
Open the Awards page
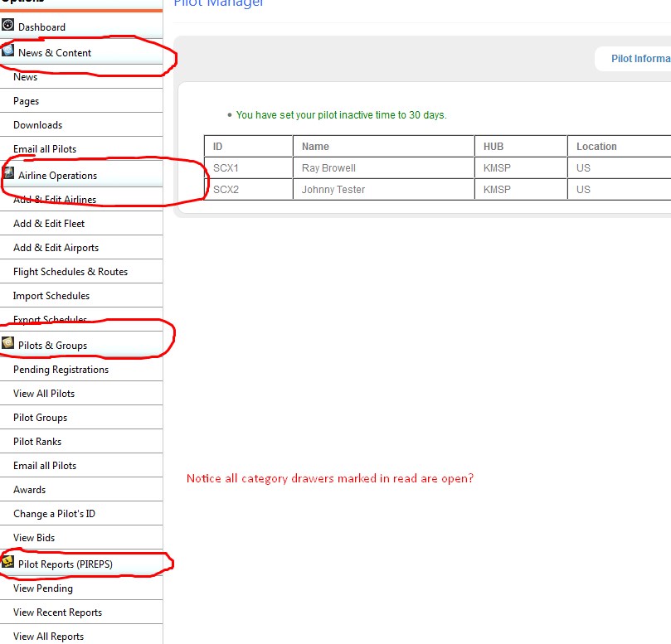(x=81, y=489)
